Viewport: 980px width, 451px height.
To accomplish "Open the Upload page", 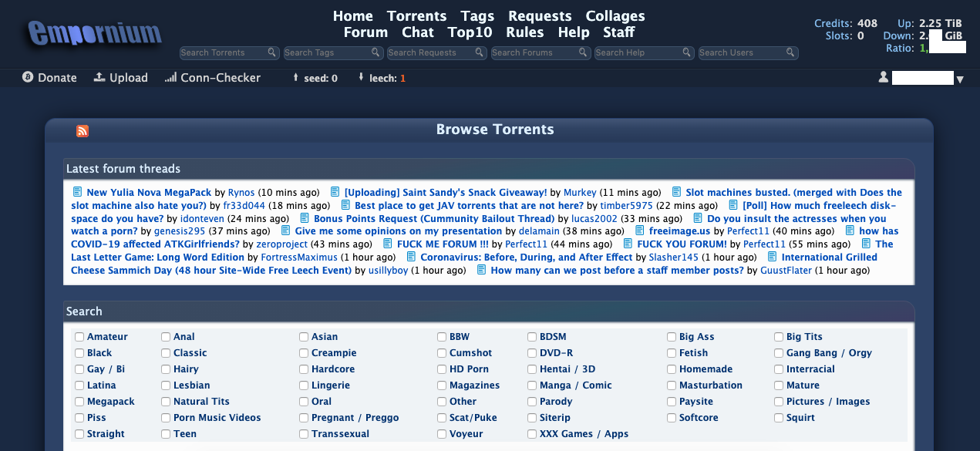I will (121, 77).
